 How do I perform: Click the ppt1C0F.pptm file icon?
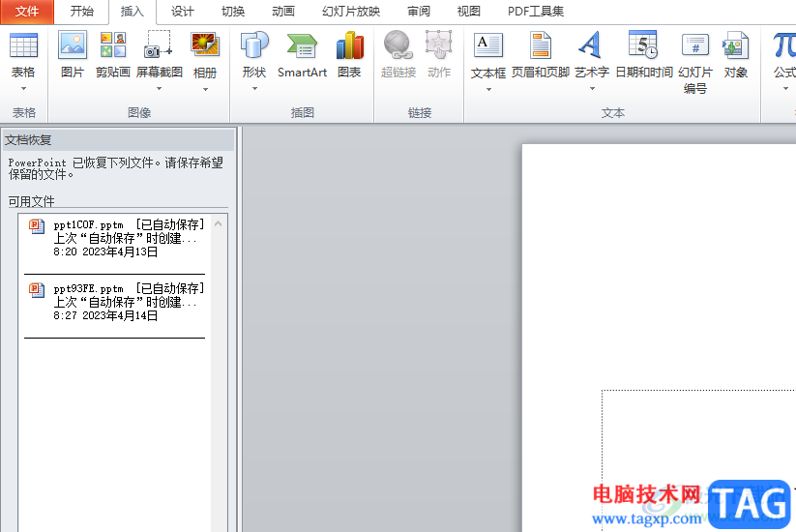(x=37, y=226)
